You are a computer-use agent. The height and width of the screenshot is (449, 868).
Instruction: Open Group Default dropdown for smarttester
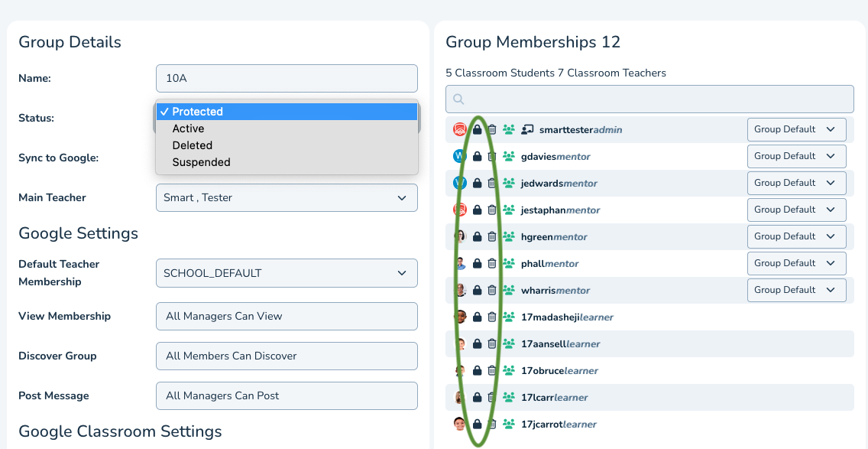(x=796, y=129)
